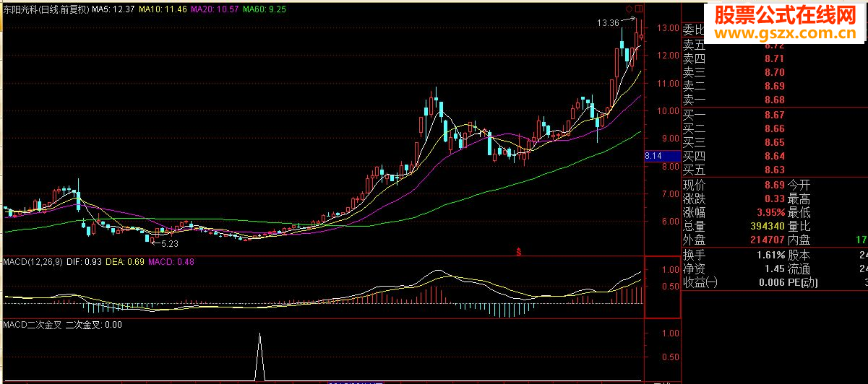
Task: Click the diamond icon above the price chart
Action: coord(629,9)
